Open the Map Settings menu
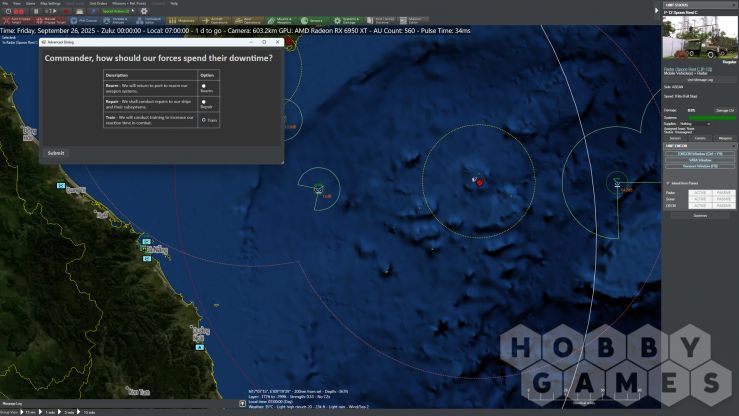739x416 pixels. [x=50, y=3]
